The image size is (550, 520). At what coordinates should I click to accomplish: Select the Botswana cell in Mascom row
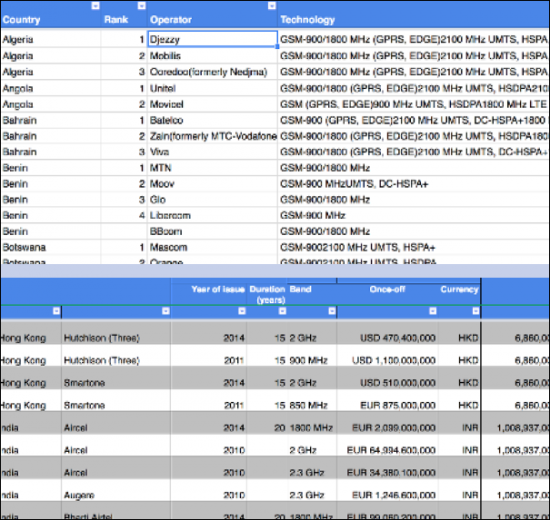(x=51, y=247)
